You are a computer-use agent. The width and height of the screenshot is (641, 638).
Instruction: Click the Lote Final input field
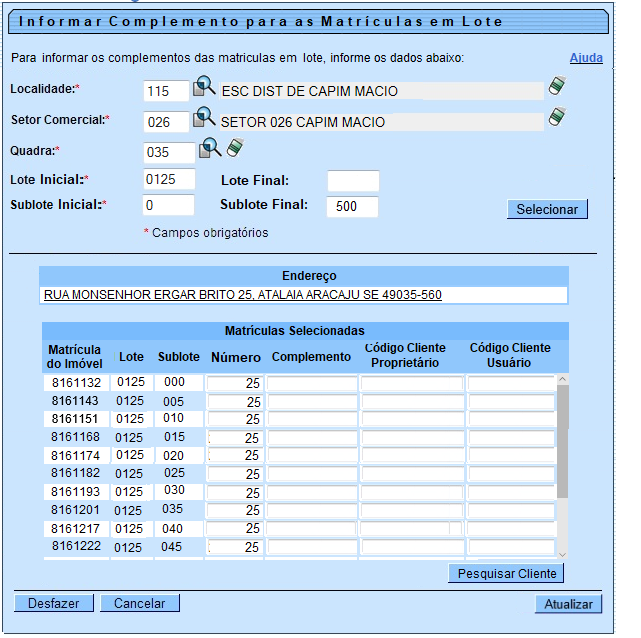353,181
